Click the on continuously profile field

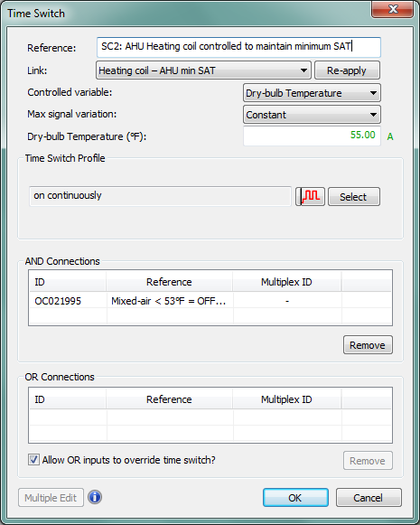(x=160, y=196)
